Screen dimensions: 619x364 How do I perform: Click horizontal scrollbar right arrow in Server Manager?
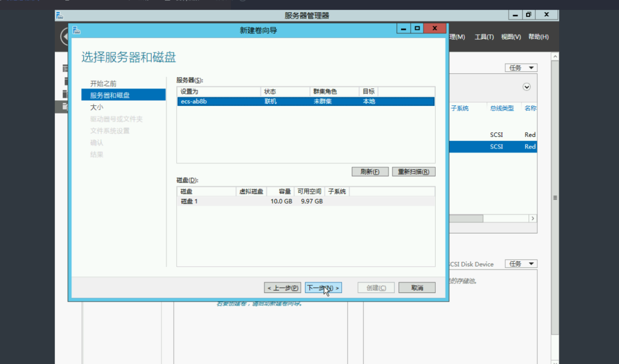[x=533, y=218]
